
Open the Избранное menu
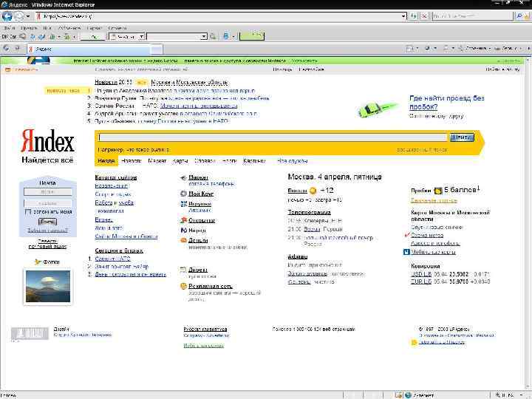tap(69, 28)
